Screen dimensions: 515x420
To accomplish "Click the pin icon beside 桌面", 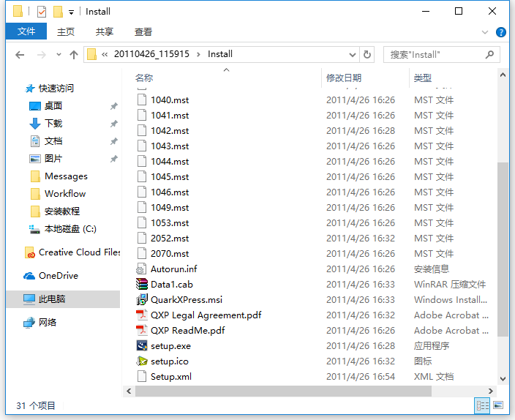I will (x=113, y=106).
